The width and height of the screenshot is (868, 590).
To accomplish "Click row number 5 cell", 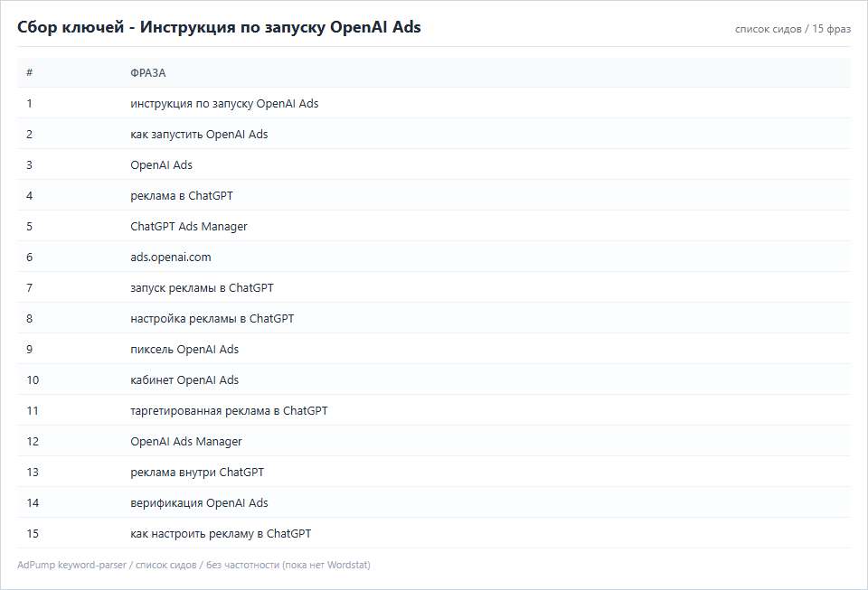I will click(29, 226).
